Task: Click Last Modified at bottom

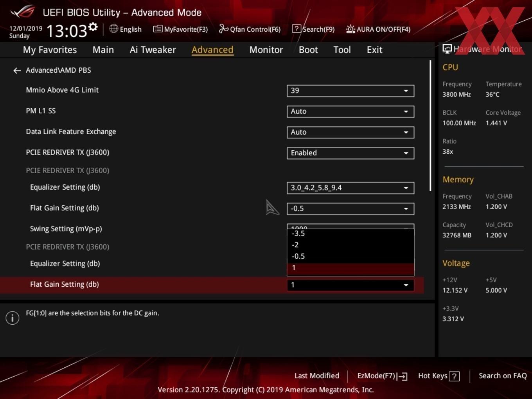Action: pyautogui.click(x=317, y=376)
